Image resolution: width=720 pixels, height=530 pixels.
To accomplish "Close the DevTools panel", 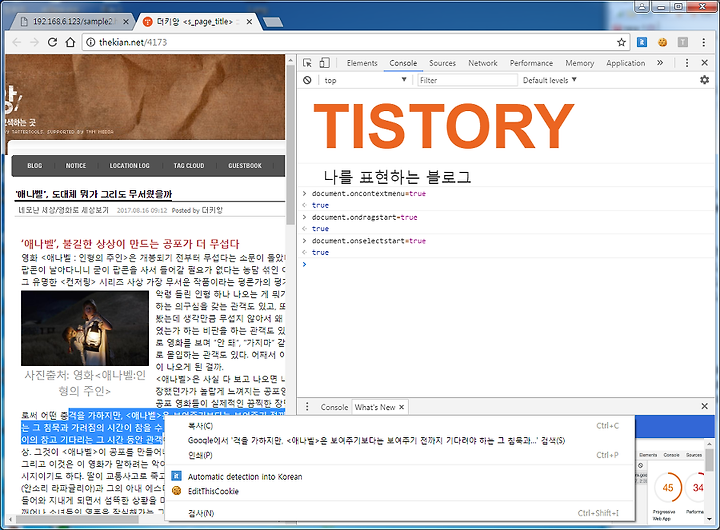I will [704, 63].
